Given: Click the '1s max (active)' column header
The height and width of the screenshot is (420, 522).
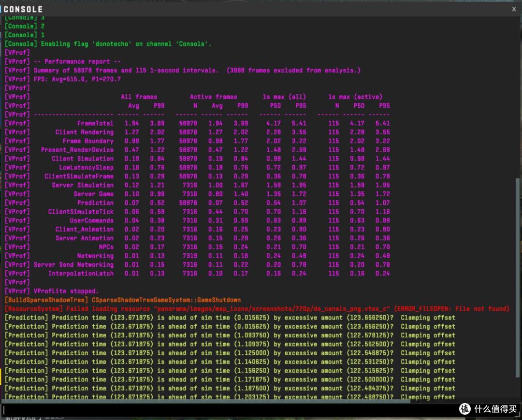Looking at the screenshot, I should [355, 97].
